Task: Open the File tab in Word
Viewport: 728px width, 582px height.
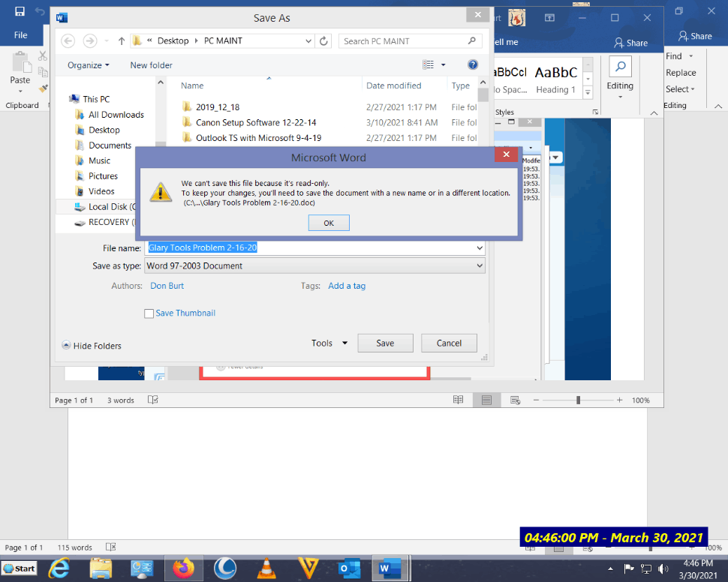Action: coord(20,35)
